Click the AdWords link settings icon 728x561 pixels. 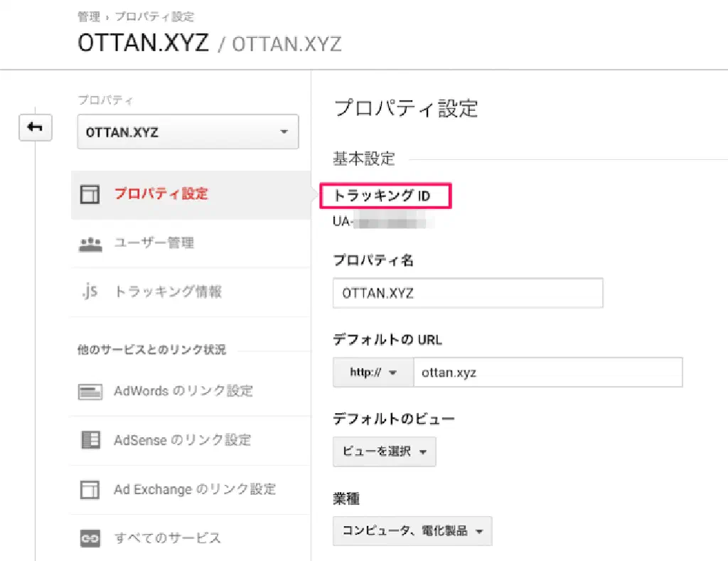pyautogui.click(x=90, y=391)
